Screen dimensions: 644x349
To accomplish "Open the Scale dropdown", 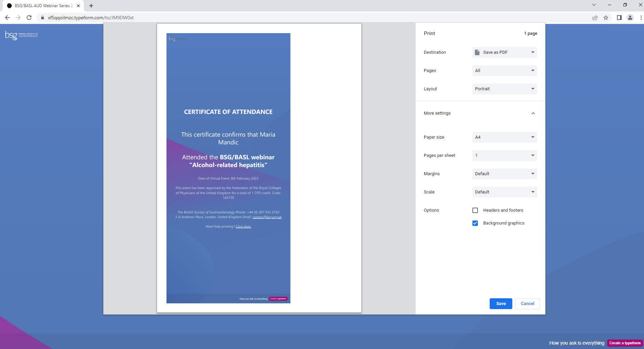I will (x=505, y=192).
